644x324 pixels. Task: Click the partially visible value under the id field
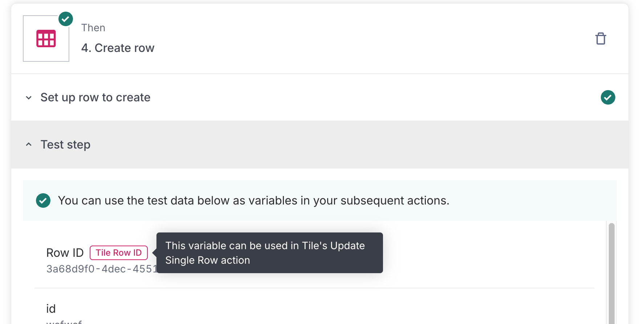pos(64,321)
